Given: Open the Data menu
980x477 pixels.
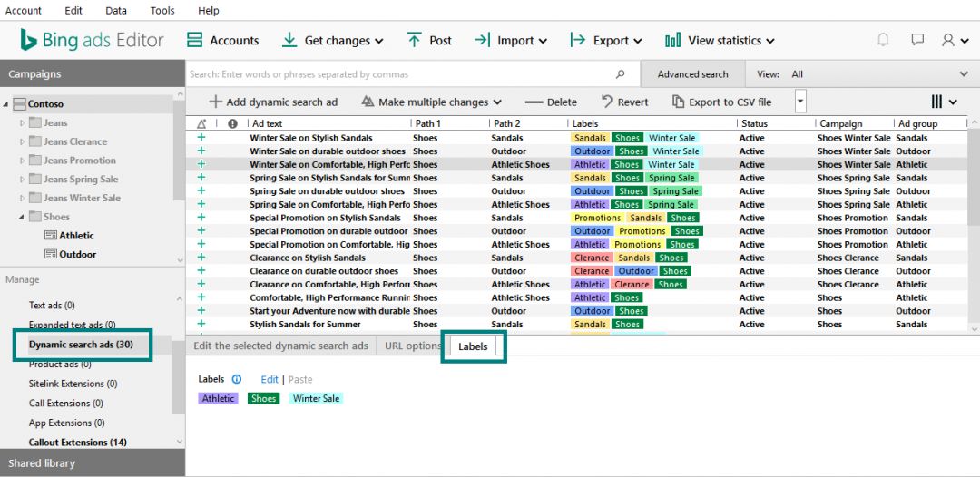Looking at the screenshot, I should coord(116,11).
